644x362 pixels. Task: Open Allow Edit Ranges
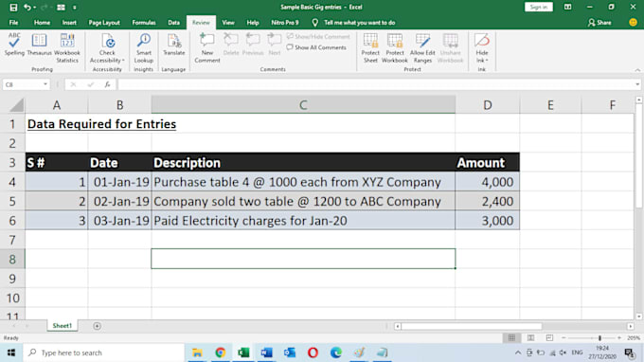[x=422, y=47]
